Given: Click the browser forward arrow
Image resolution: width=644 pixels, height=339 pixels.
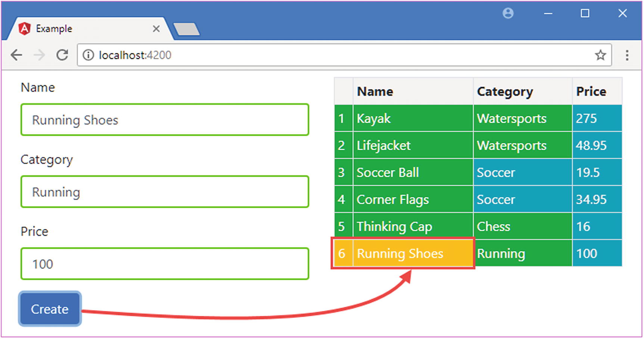Looking at the screenshot, I should tap(39, 55).
